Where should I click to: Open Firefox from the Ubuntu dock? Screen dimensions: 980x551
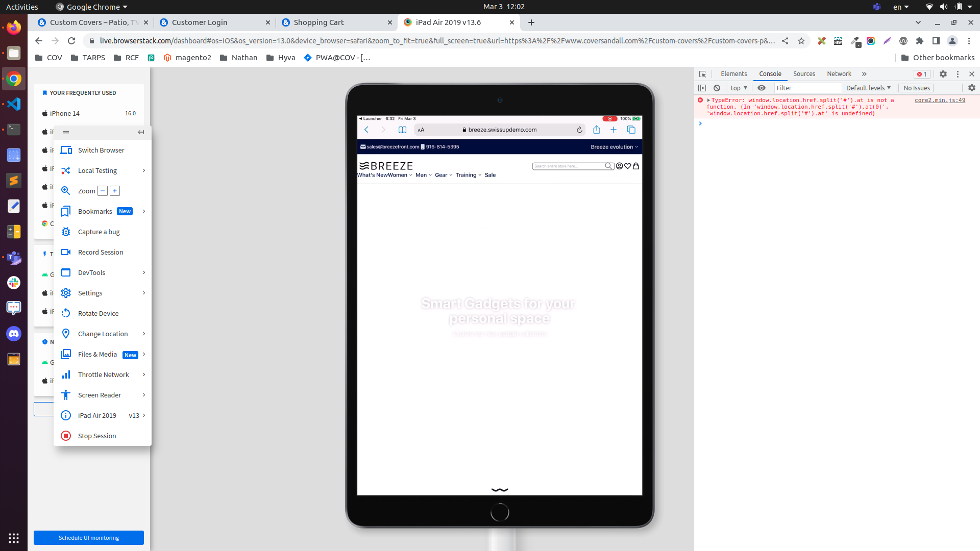pyautogui.click(x=14, y=27)
